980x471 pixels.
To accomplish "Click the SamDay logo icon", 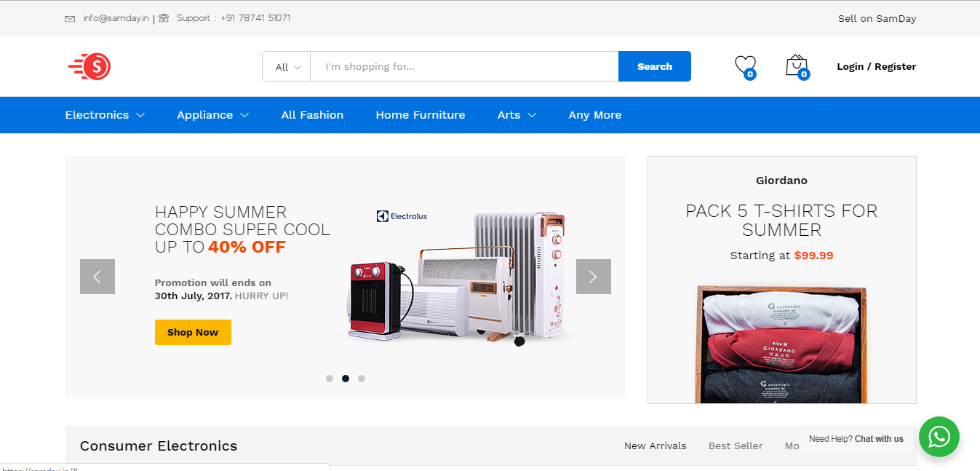I will click(x=89, y=66).
